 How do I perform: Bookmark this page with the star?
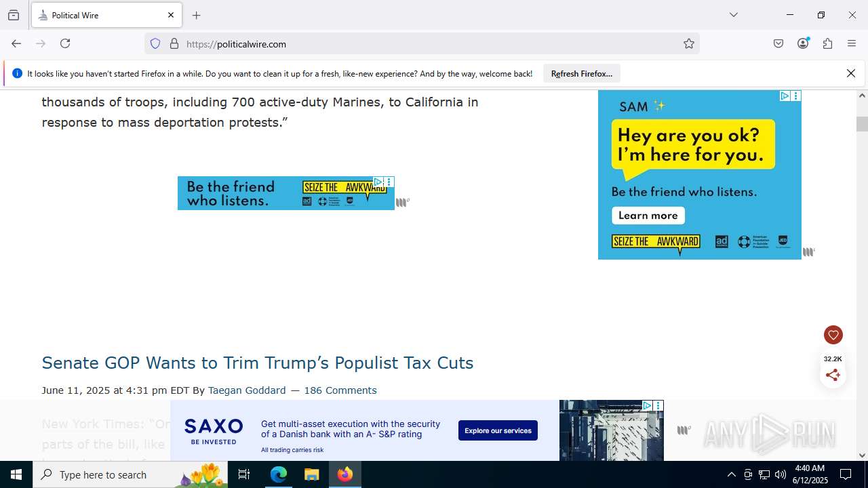[689, 43]
